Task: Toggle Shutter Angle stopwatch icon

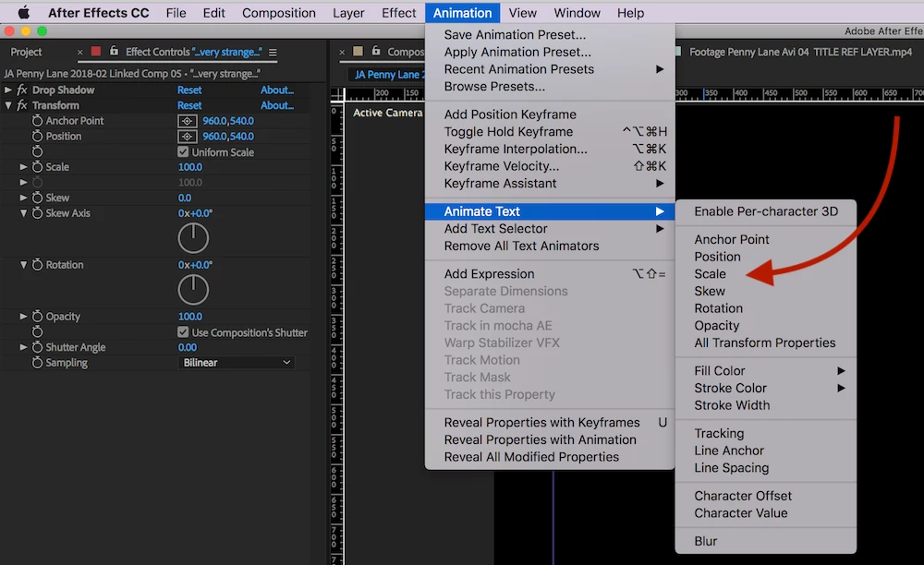Action: point(37,346)
